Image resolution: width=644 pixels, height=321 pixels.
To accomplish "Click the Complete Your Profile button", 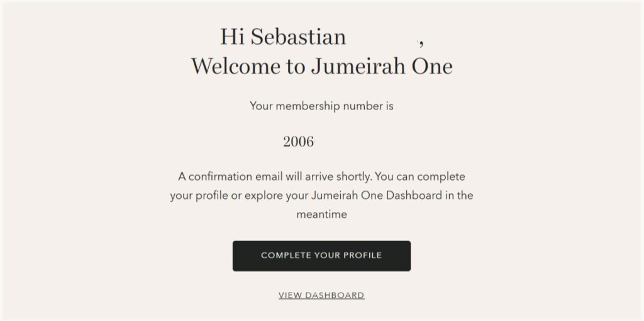I will pos(321,256).
